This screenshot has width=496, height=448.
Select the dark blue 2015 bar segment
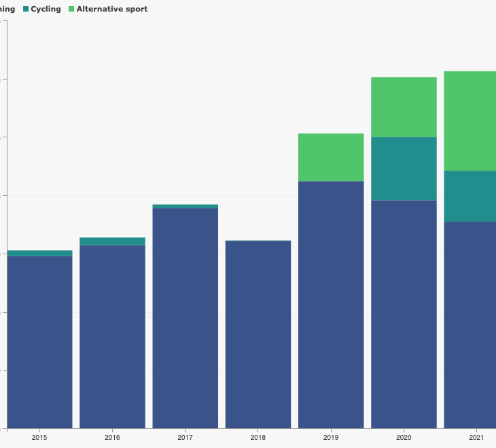coord(39,341)
